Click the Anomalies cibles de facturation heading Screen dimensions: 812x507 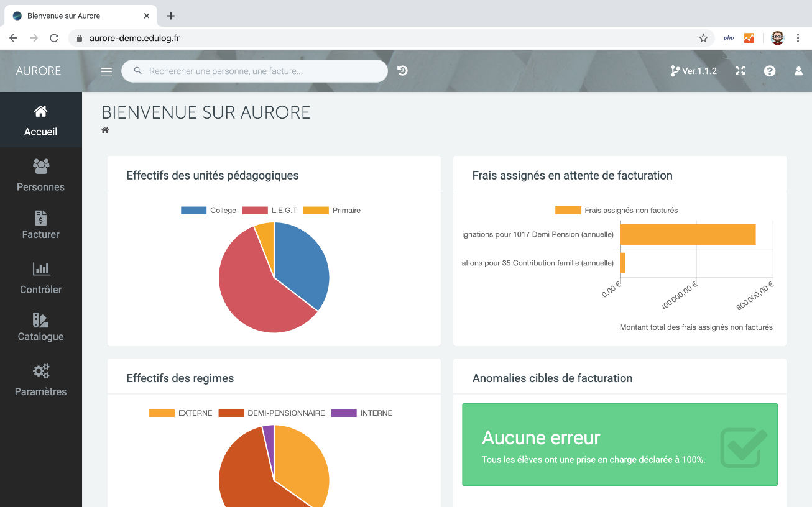pyautogui.click(x=552, y=378)
